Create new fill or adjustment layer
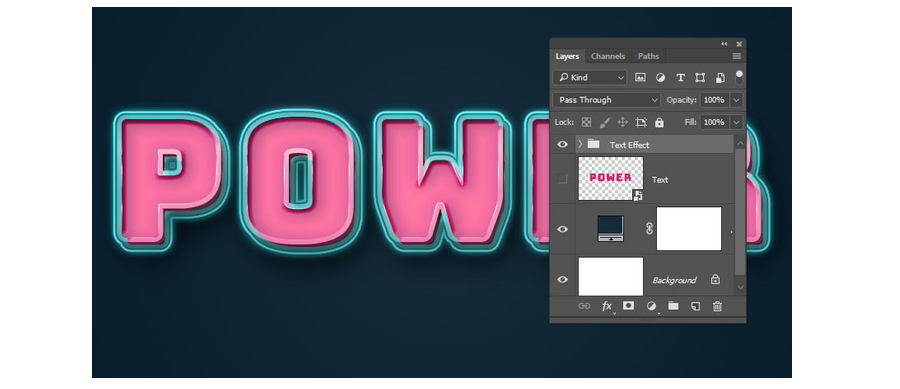 (651, 306)
